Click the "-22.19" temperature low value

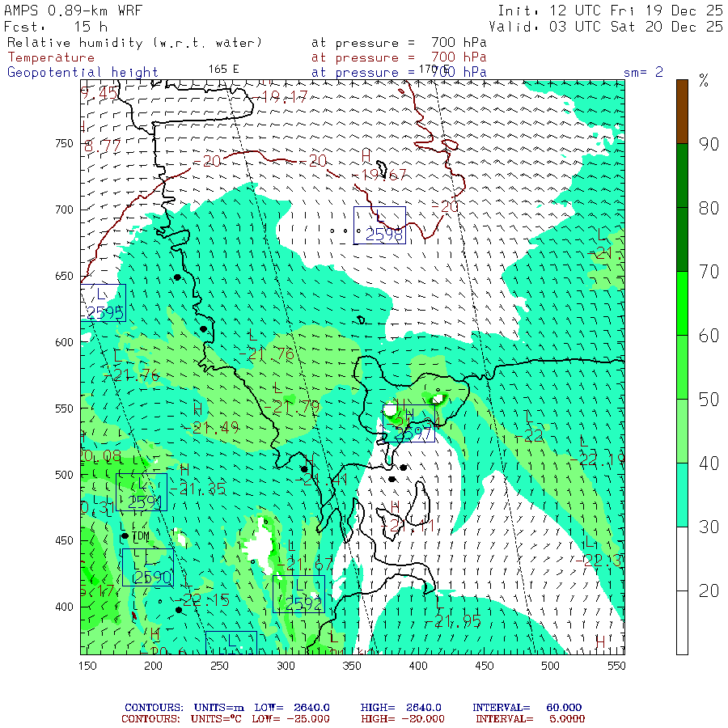[598, 459]
